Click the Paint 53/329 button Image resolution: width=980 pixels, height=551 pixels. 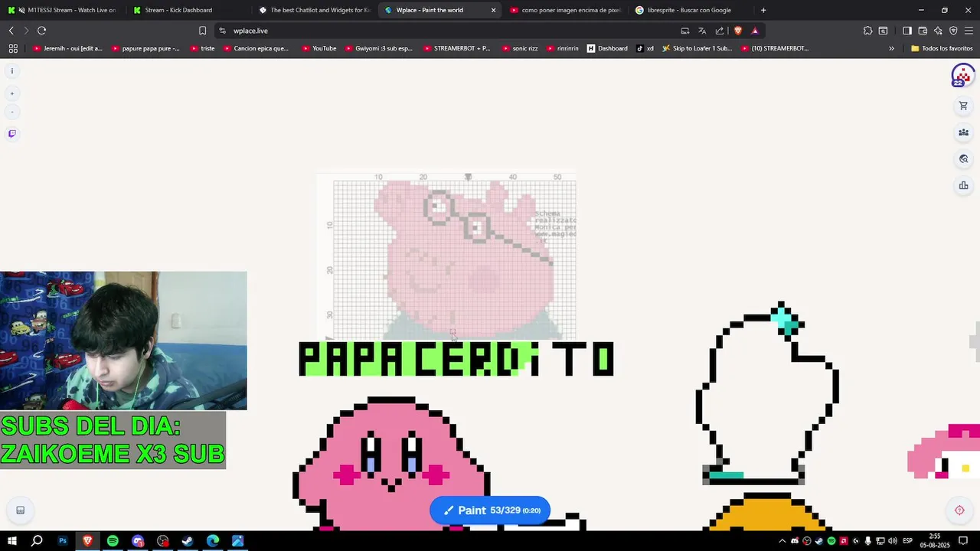(x=490, y=510)
